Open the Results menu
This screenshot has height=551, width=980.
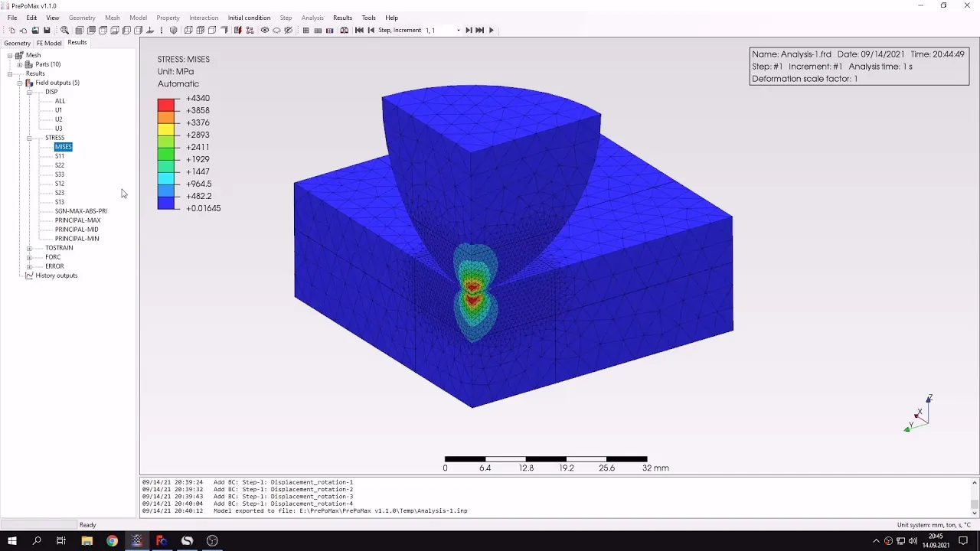[x=342, y=18]
